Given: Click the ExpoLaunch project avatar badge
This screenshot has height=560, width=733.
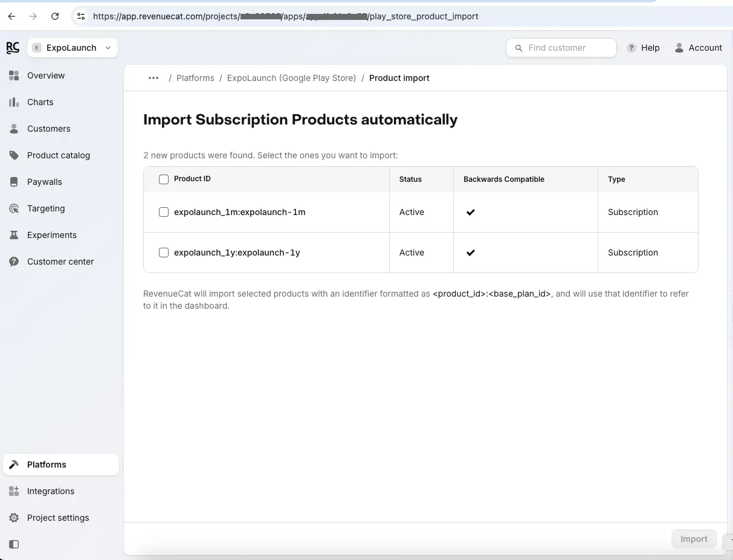Looking at the screenshot, I should click(x=37, y=48).
